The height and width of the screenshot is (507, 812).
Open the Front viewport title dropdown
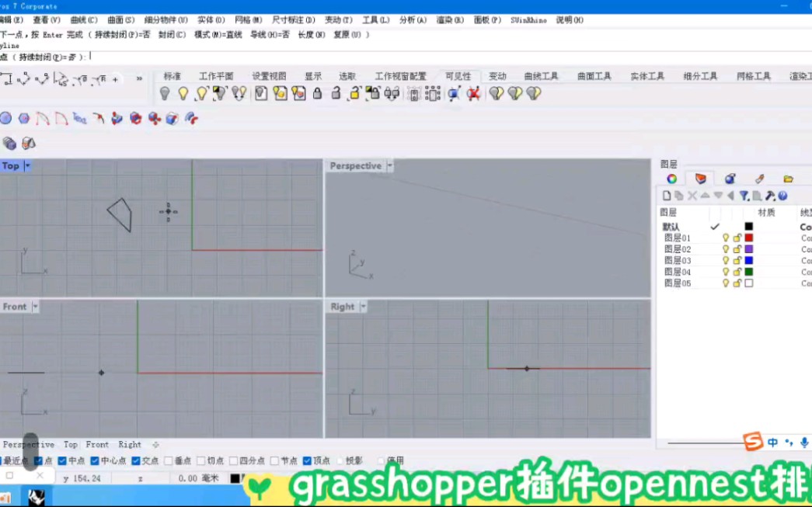(35, 306)
